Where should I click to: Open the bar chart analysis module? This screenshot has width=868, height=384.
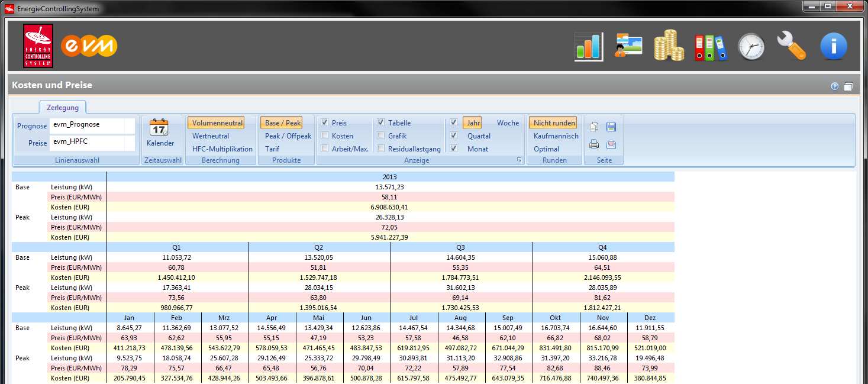pyautogui.click(x=588, y=46)
